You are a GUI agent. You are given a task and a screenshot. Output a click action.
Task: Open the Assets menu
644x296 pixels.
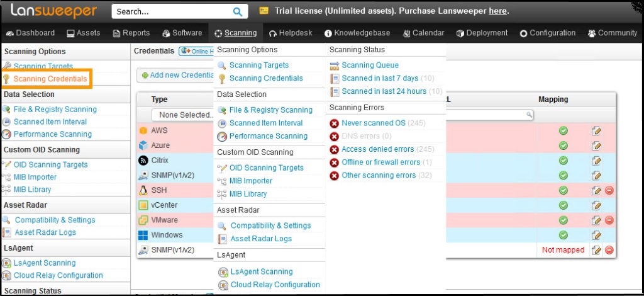[x=84, y=33]
